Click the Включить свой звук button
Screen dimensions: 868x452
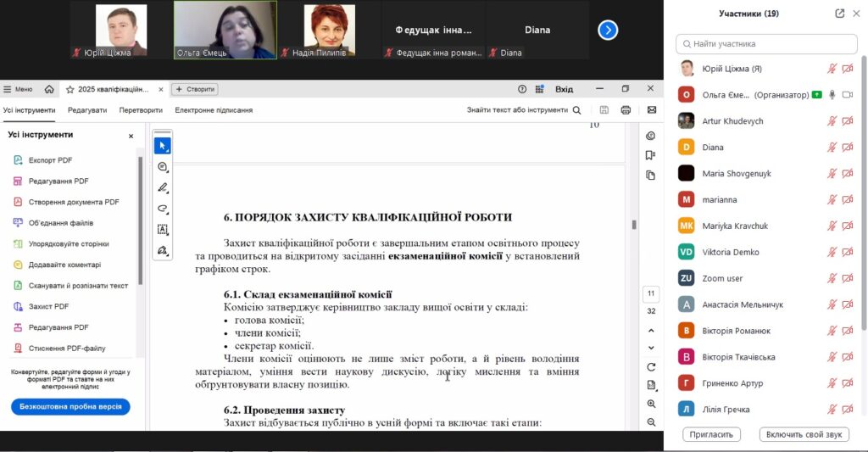[x=804, y=434]
